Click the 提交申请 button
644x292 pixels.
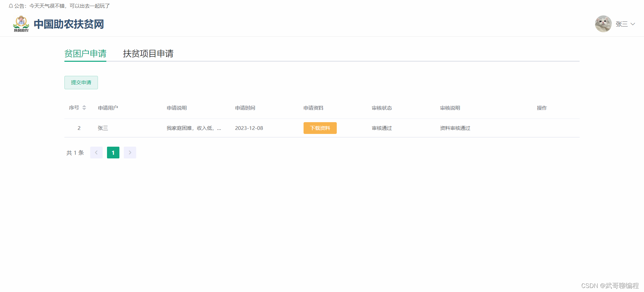81,83
